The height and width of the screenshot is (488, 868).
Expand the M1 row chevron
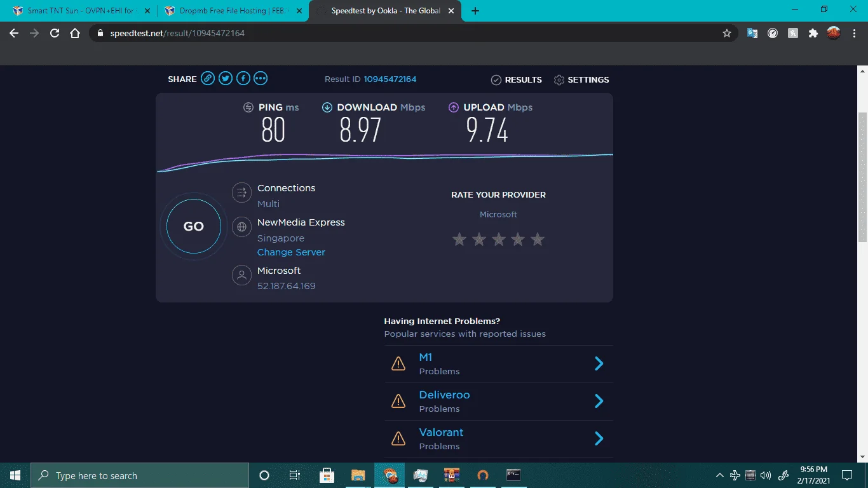pos(599,363)
